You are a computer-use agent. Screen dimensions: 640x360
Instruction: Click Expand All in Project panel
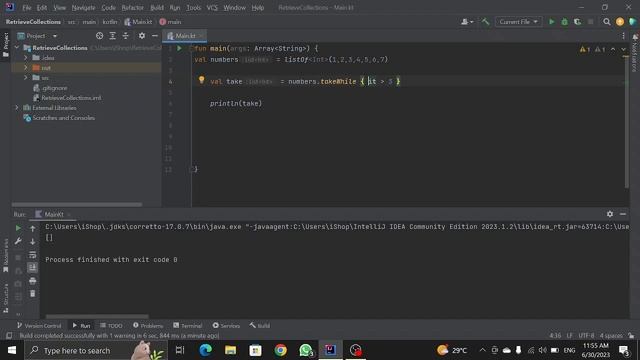(x=112, y=36)
